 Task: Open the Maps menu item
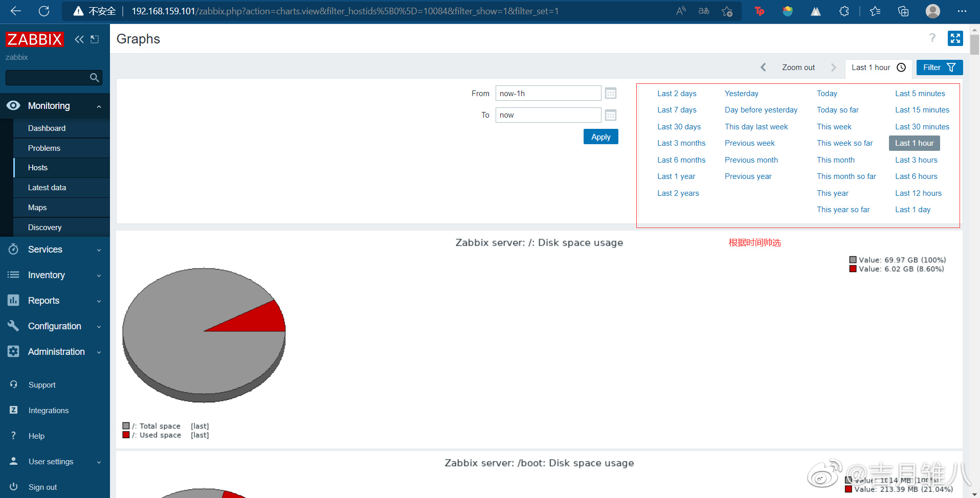[x=61, y=208]
